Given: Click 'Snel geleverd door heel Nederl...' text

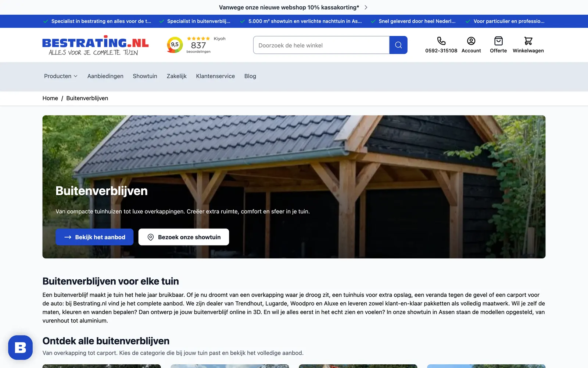Looking at the screenshot, I should (417, 21).
